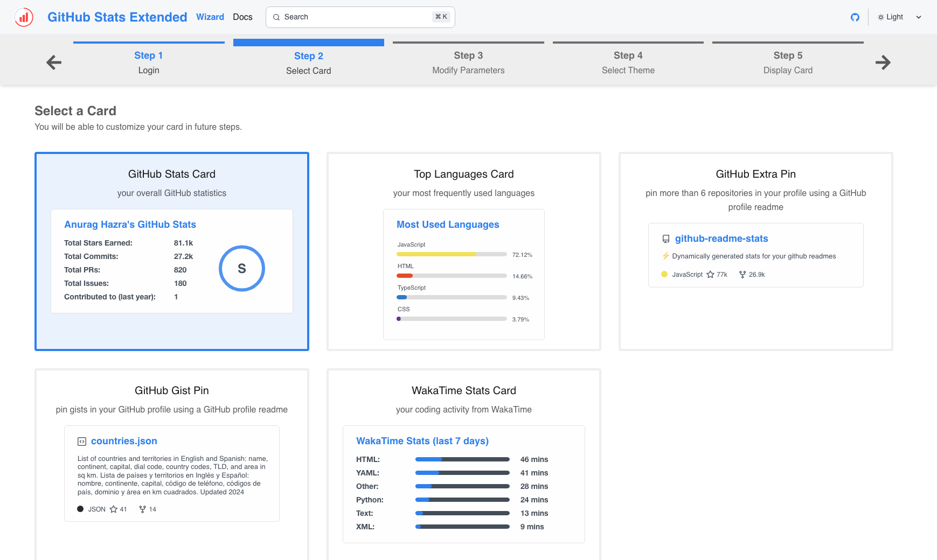Screen dimensions: 937x560
Task: Click the yellow JavaScript language dot
Action: [x=664, y=274]
